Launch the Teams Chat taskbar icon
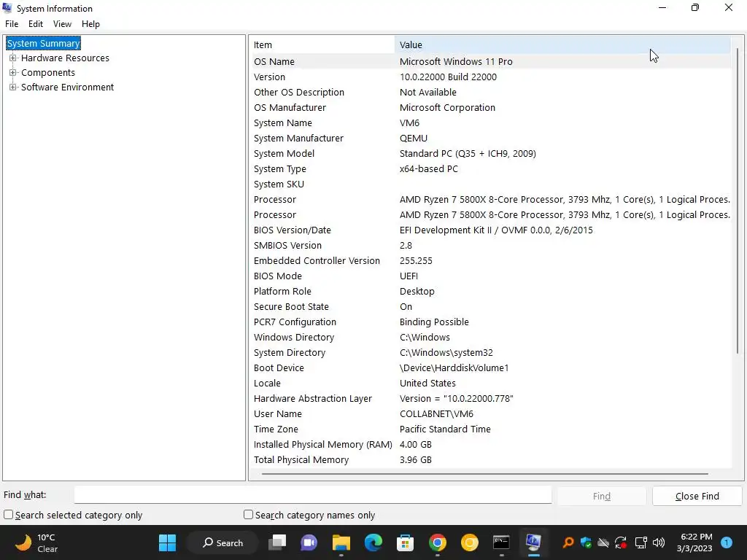 click(309, 542)
